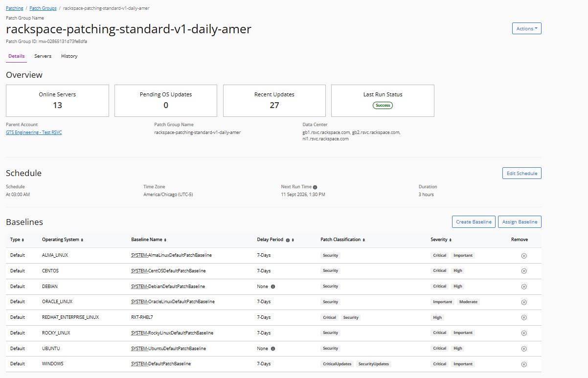The width and height of the screenshot is (588, 378).
Task: Click the 3 hours Duration value
Action: pyautogui.click(x=426, y=195)
